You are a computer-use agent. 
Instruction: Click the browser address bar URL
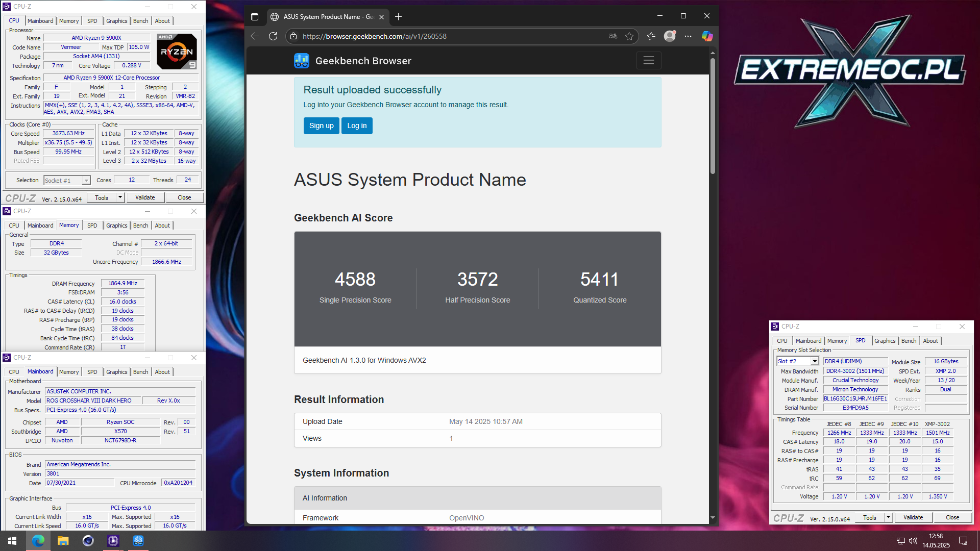375,36
